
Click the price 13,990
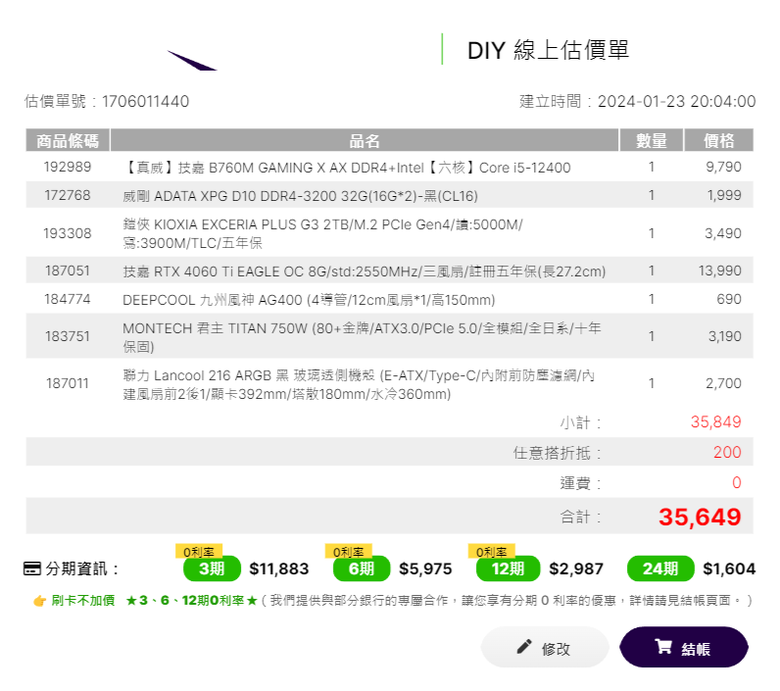(x=720, y=271)
